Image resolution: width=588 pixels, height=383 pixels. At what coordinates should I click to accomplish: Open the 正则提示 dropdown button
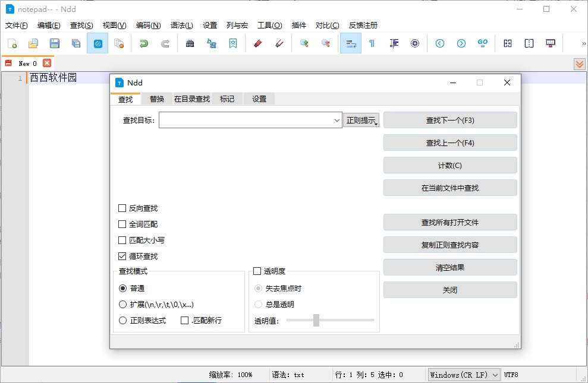point(361,120)
